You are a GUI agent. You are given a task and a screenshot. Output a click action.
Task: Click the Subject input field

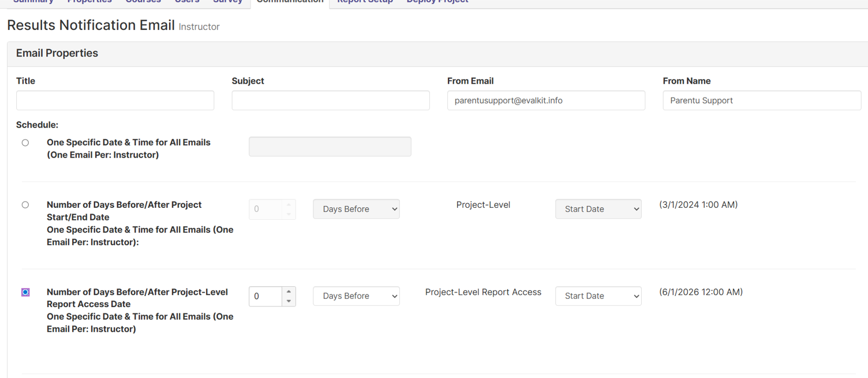pyautogui.click(x=331, y=100)
